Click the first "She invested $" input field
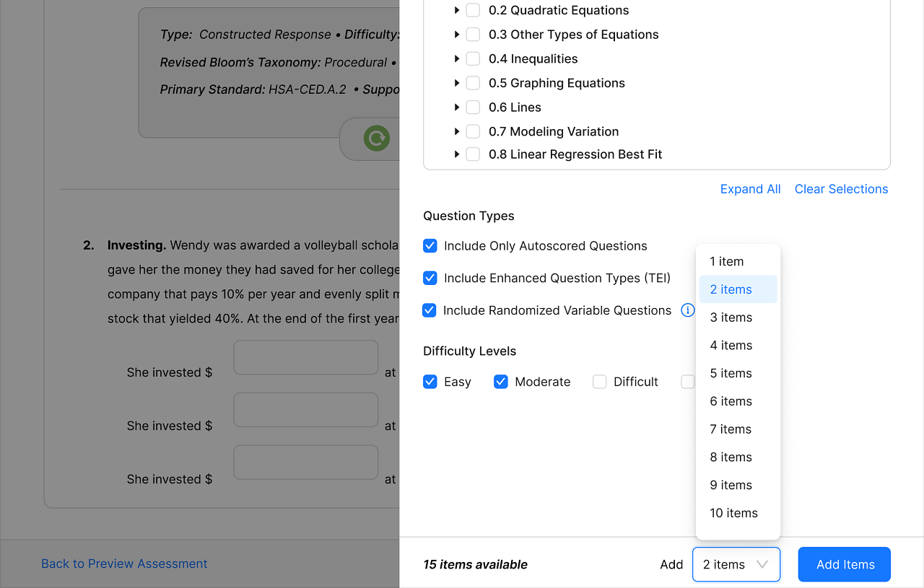This screenshot has width=924, height=588. (x=305, y=357)
